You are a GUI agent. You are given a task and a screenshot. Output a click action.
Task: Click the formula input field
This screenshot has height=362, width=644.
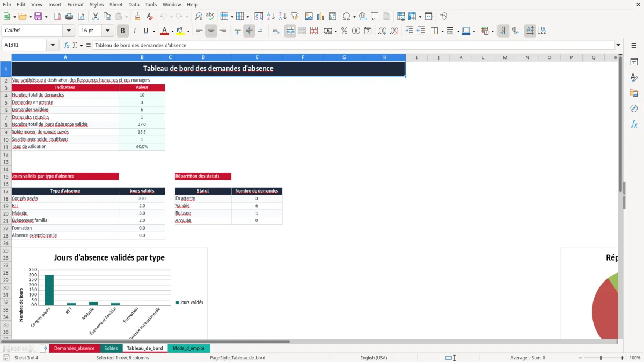(353, 46)
